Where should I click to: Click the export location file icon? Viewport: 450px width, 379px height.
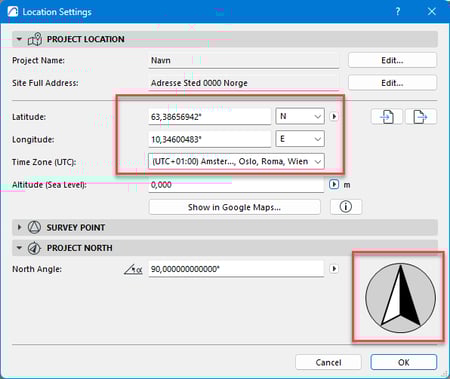point(421,117)
